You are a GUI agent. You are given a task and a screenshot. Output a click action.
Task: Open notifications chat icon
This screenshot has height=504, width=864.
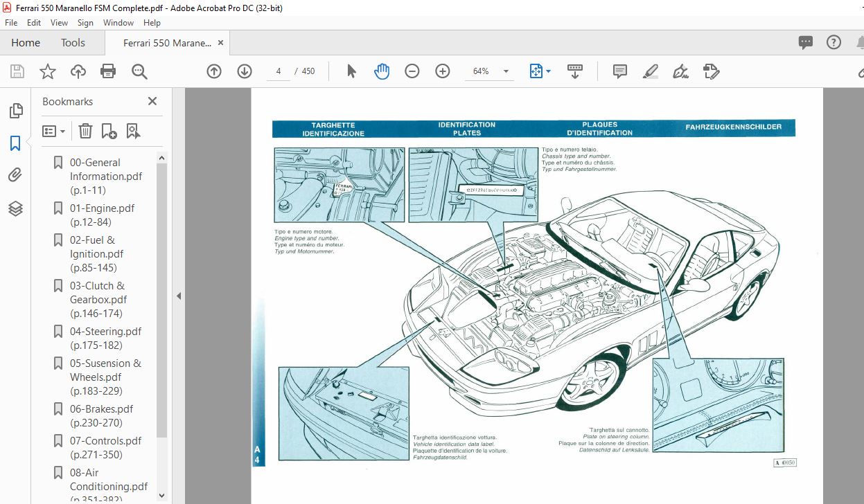pyautogui.click(x=805, y=42)
